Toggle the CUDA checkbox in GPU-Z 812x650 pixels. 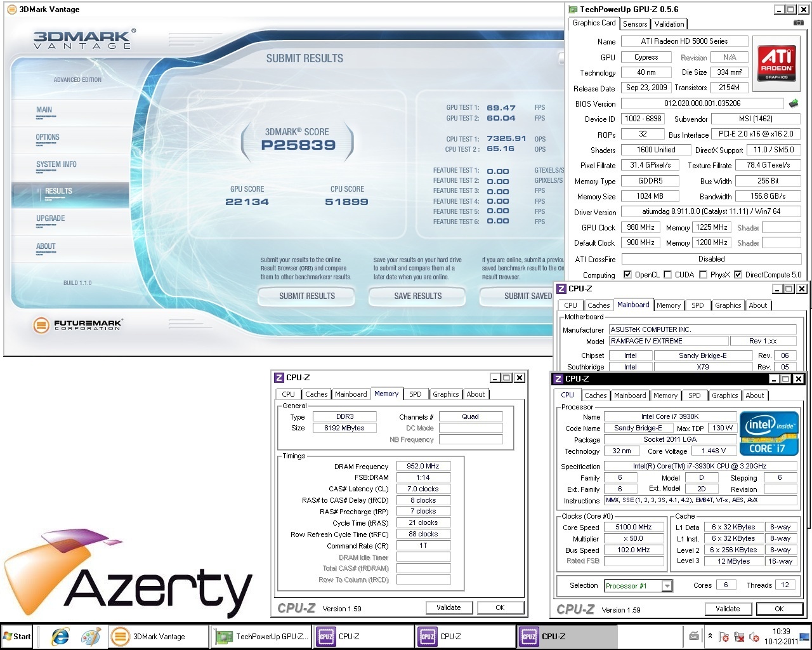[667, 275]
